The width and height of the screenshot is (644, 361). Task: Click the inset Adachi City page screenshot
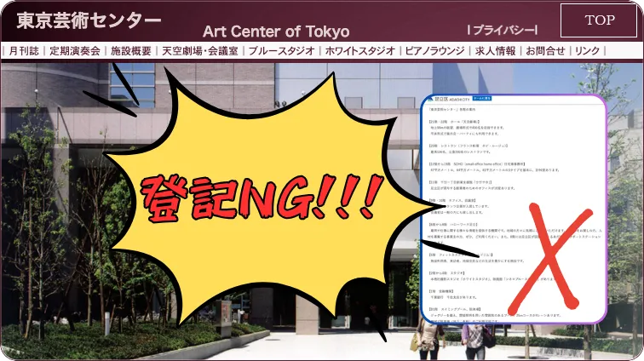click(514, 209)
